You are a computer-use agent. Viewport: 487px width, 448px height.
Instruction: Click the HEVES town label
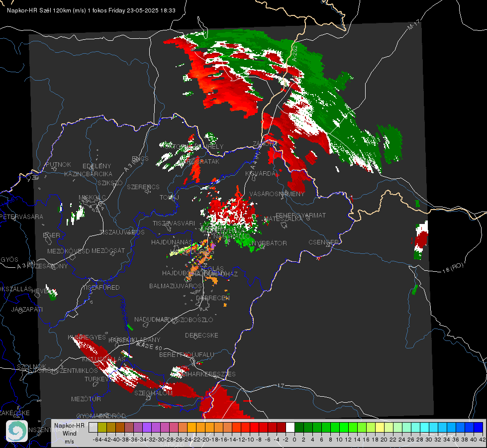[42, 291]
